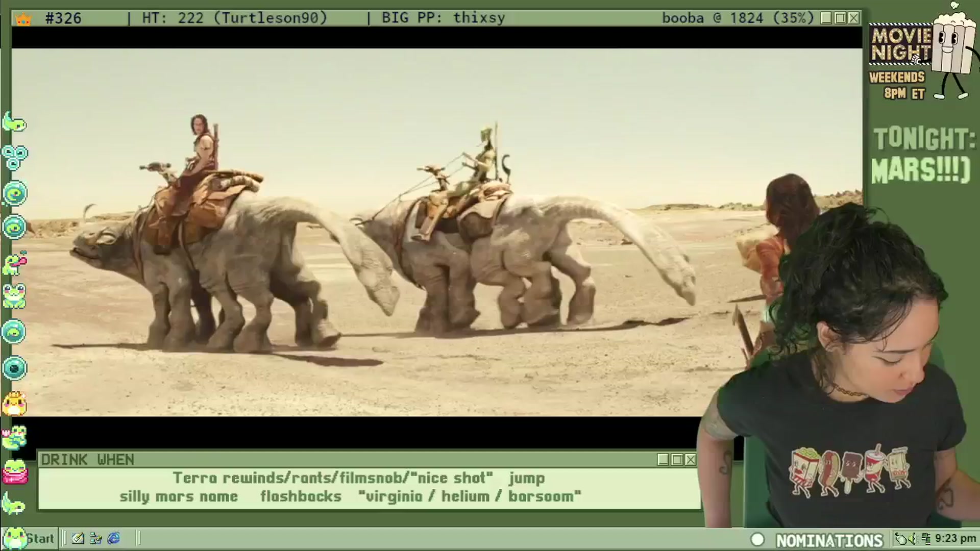Click the 'WEEKENDS 8PM ET' schedule text
The image size is (980, 551).
pos(897,85)
